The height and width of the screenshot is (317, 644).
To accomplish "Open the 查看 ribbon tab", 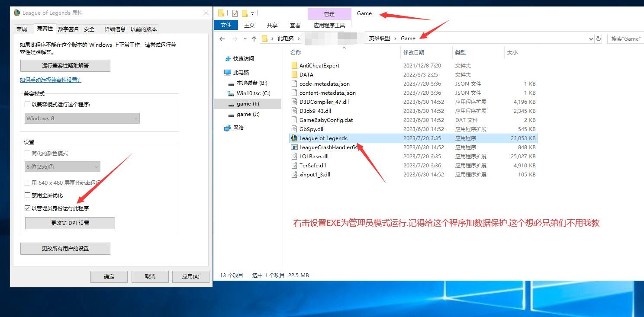I will pyautogui.click(x=295, y=25).
